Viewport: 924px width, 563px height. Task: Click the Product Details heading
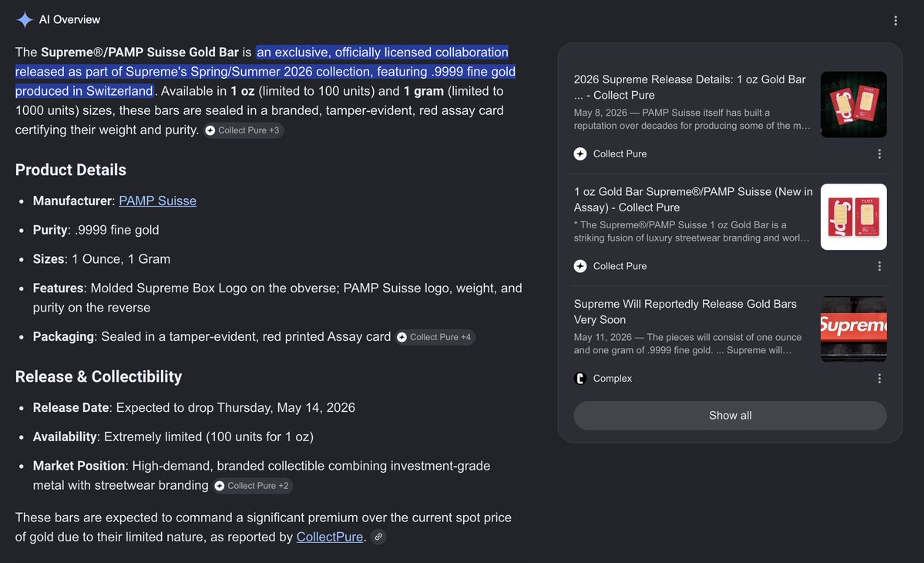[x=71, y=170]
